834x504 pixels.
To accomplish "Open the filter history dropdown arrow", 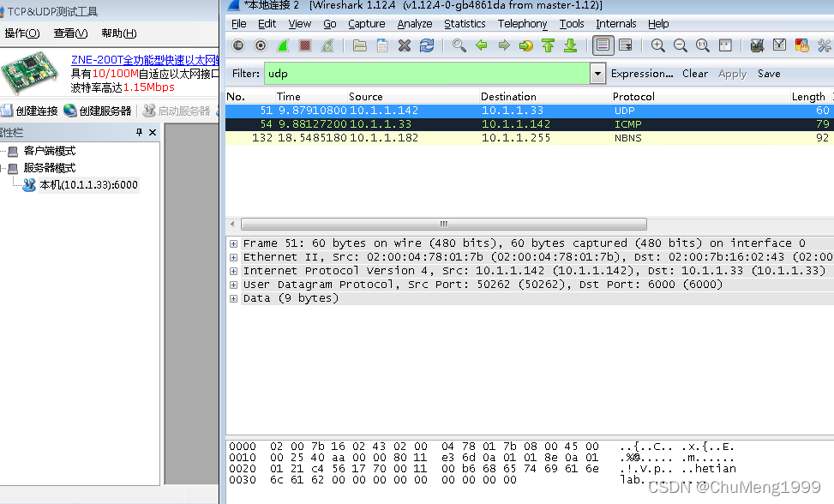I will 597,74.
